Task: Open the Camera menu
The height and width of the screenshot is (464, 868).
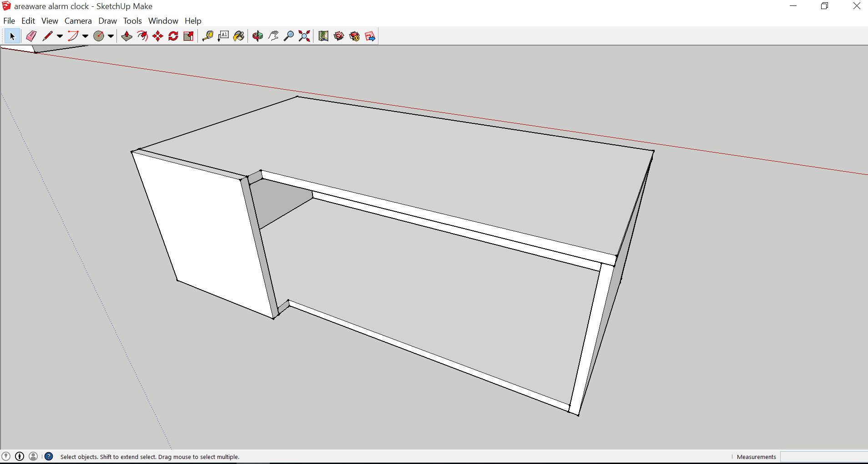Action: (78, 21)
